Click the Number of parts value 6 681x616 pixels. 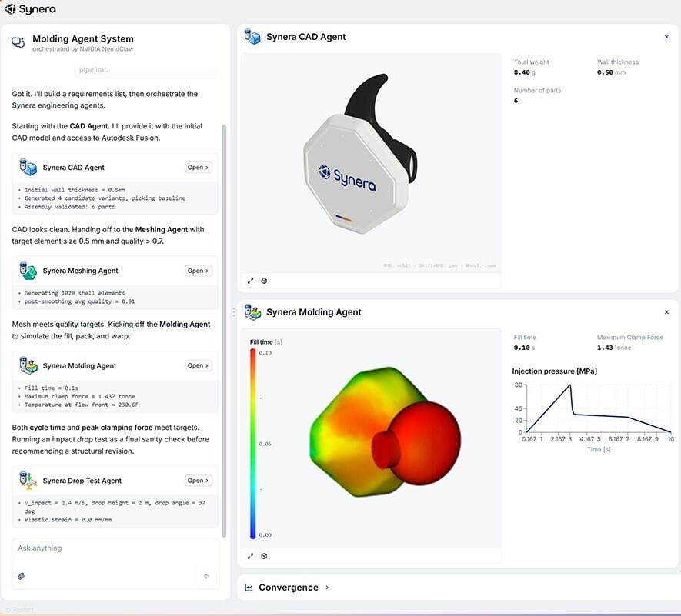[516, 101]
